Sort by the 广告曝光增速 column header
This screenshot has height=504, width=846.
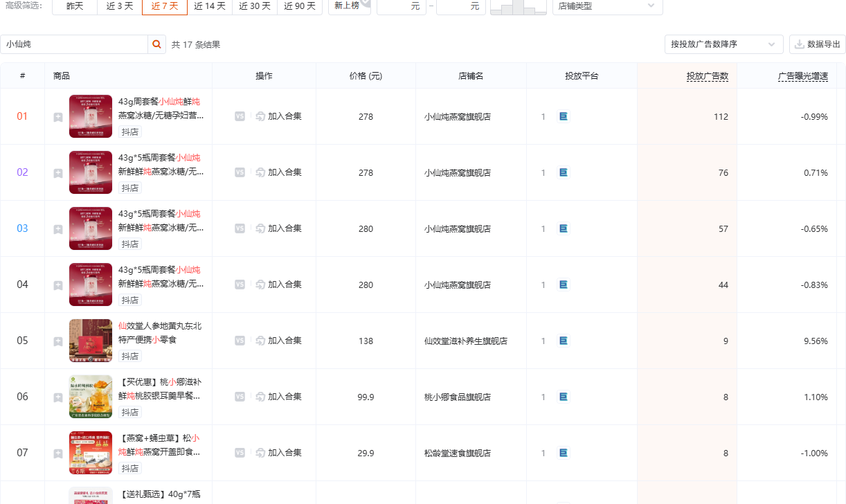(x=802, y=76)
